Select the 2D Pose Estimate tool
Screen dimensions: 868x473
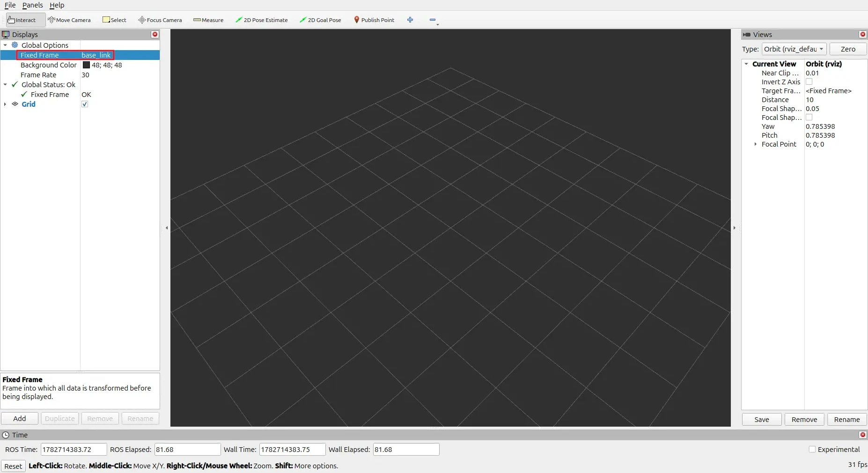pyautogui.click(x=261, y=20)
